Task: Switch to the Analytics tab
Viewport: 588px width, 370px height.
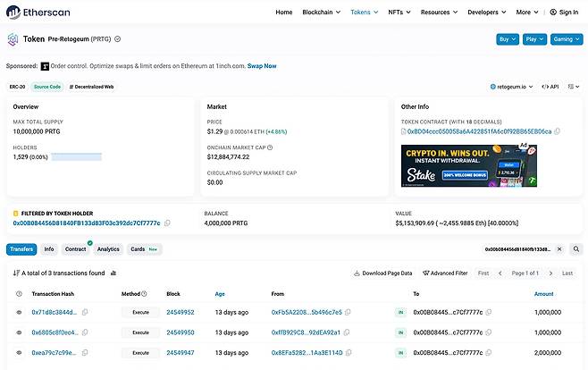Action: coord(108,249)
